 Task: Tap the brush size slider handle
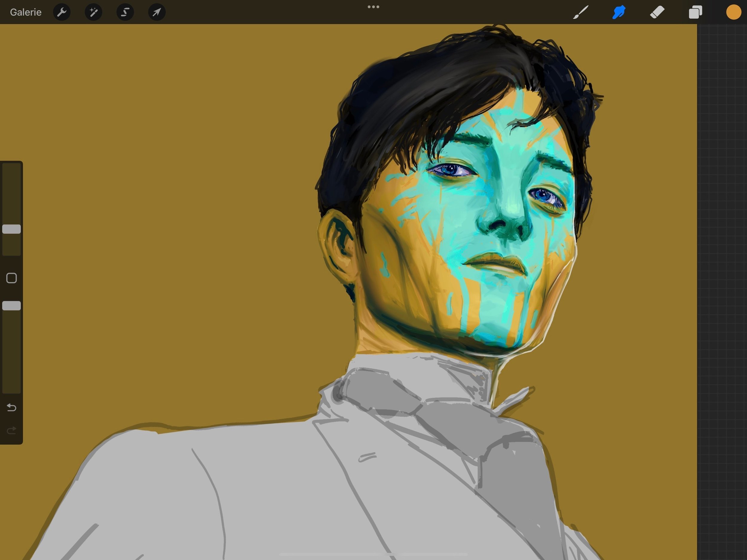point(11,229)
